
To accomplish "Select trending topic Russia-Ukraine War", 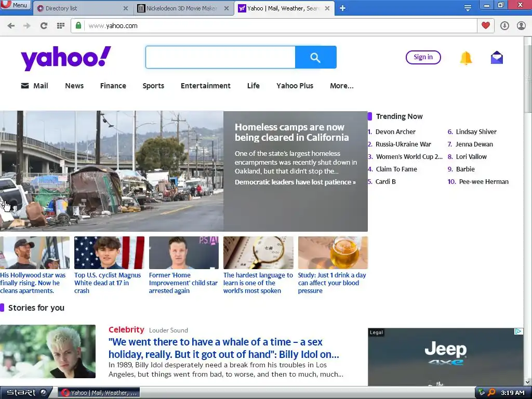I will (403, 144).
